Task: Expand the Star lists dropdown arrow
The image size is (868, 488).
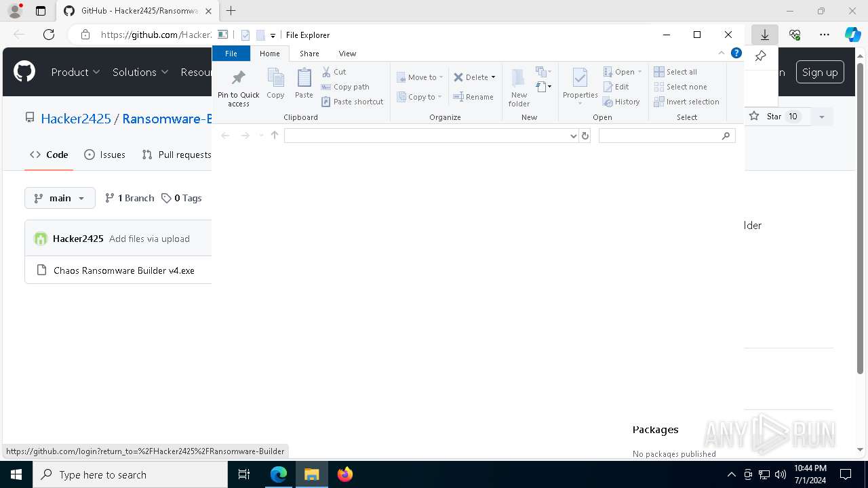Action: pos(821,117)
